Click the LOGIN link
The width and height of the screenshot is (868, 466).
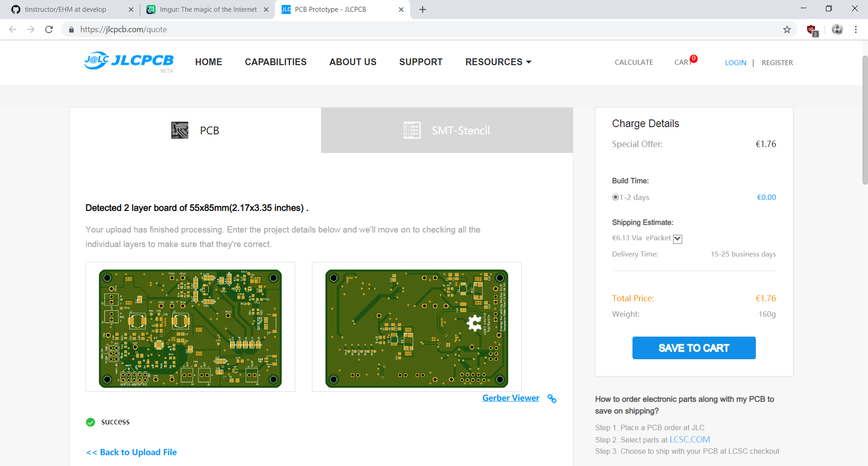tap(736, 63)
